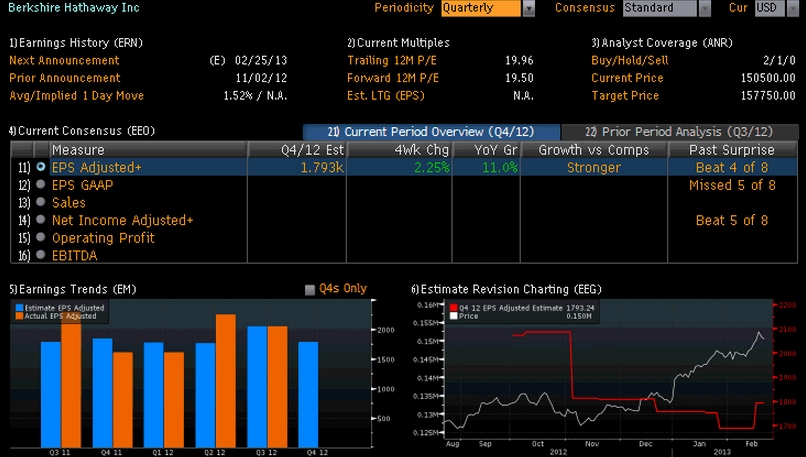Click the EPS GAAP measure label
This screenshot has width=806, height=457.
coord(82,185)
